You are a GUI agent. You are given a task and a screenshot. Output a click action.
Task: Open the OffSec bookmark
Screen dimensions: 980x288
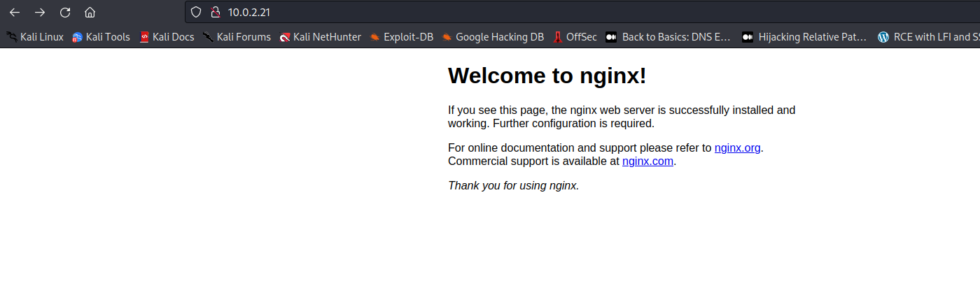click(575, 37)
